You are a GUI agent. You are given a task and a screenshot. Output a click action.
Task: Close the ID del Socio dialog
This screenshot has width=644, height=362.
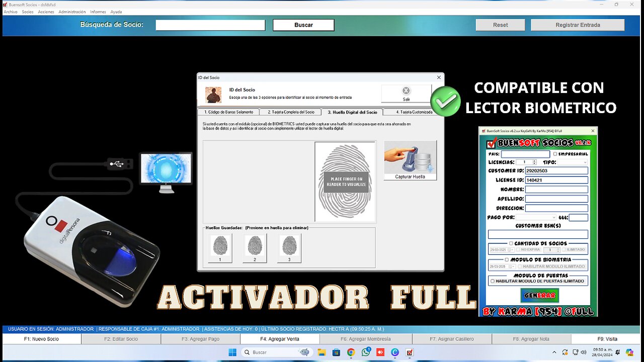click(439, 77)
